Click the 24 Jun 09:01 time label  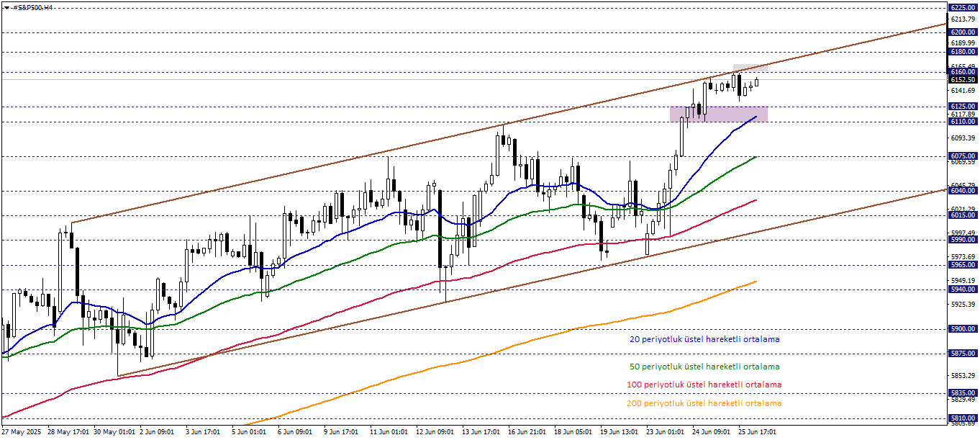712,433
